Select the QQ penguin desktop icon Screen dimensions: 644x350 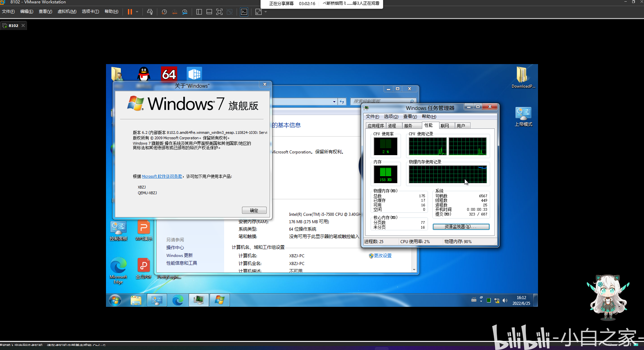[x=144, y=74]
